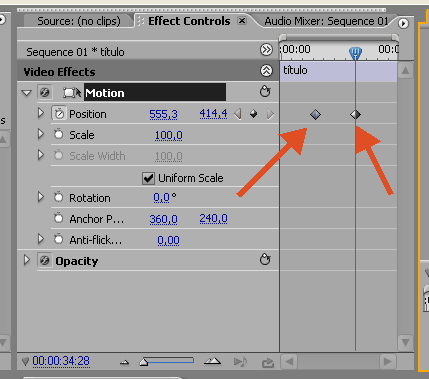The width and height of the screenshot is (429, 379).
Task: Click the blue playhead current-time indicator
Action: coord(355,53)
